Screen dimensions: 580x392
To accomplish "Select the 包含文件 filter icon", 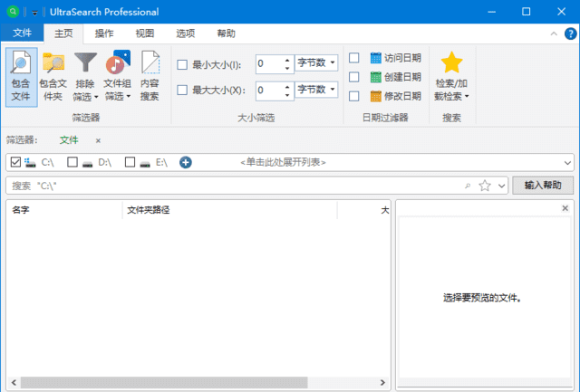I will click(x=21, y=77).
